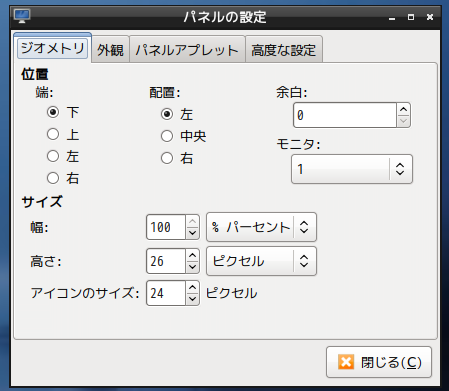Switch to the ジオメトリ tab
Viewport: 449px width, 391px height.
(53, 48)
